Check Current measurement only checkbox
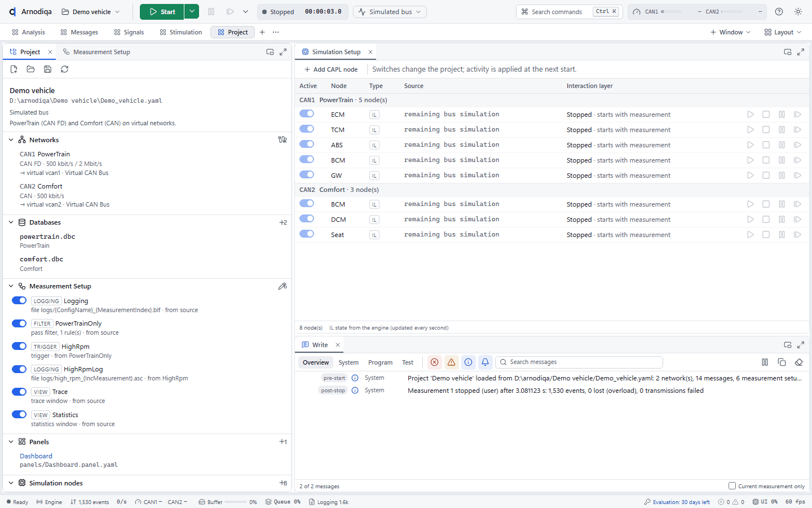 pos(732,486)
